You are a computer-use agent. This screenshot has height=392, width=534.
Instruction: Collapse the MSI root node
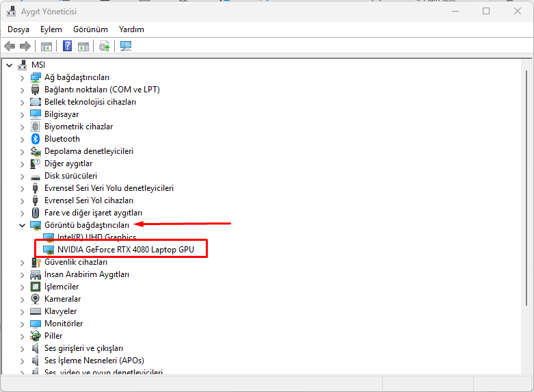click(x=10, y=65)
